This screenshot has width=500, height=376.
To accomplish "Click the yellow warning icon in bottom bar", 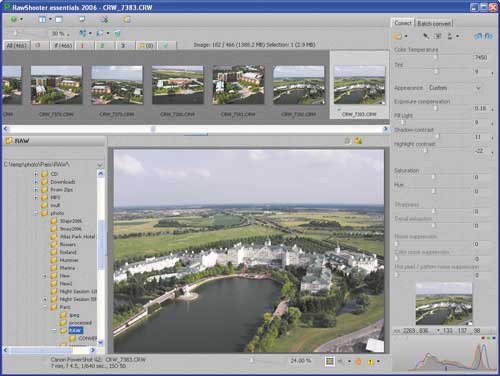I will tap(370, 362).
